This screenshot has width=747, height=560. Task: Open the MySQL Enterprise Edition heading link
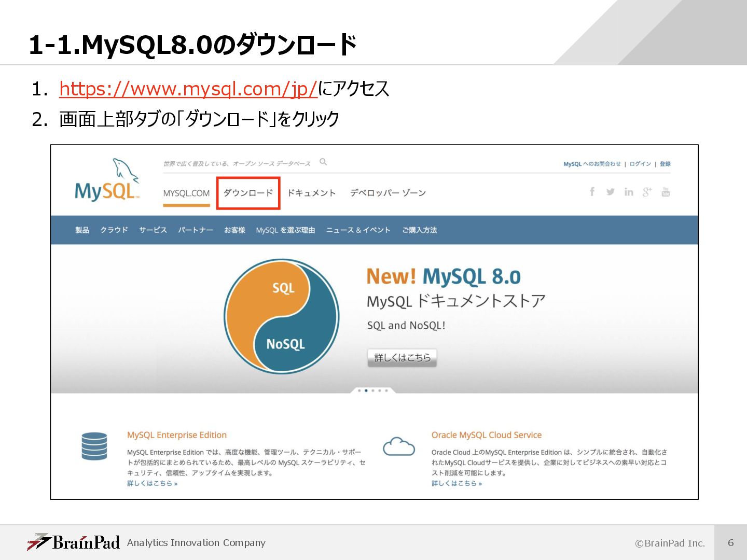[x=177, y=435]
